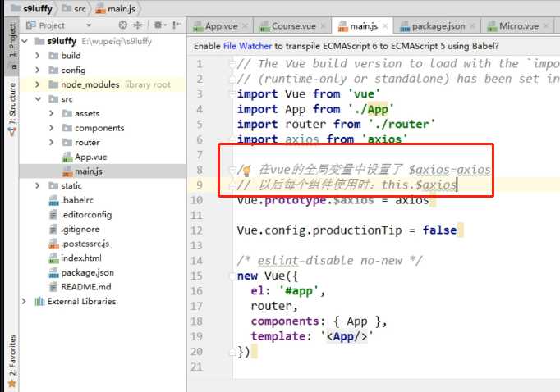
Task: Expand External Libraries node
Action: 24,302
